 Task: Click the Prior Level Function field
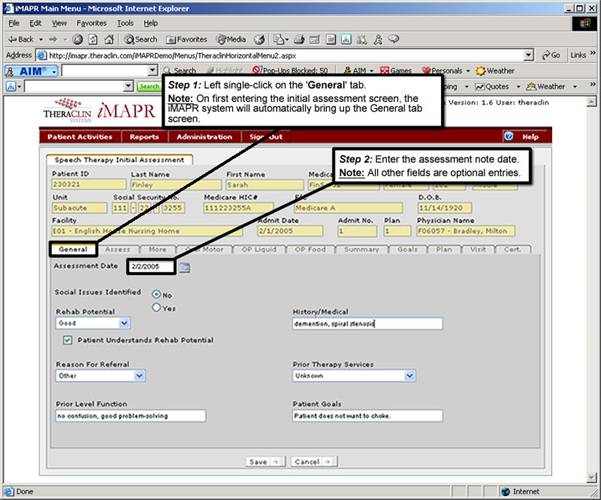point(131,416)
